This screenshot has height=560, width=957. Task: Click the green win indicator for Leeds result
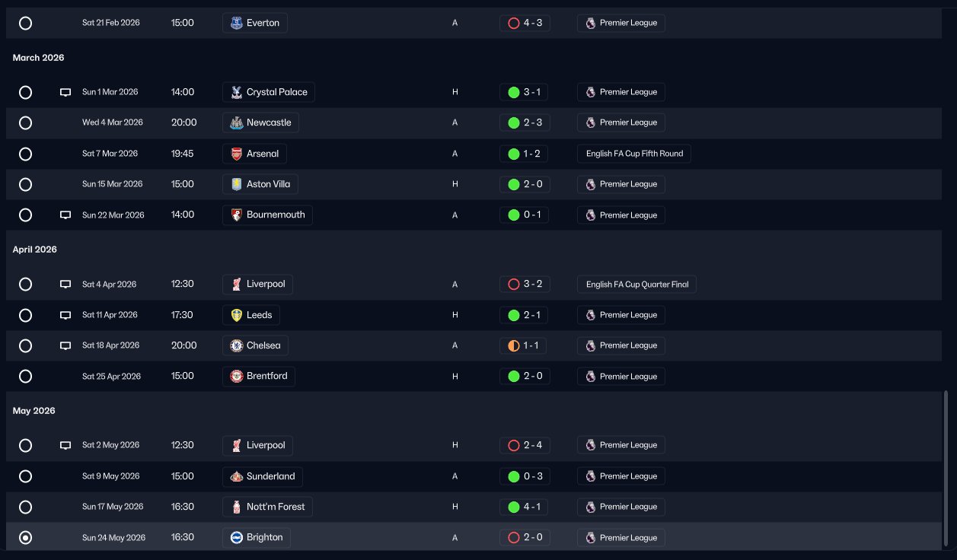click(x=514, y=315)
